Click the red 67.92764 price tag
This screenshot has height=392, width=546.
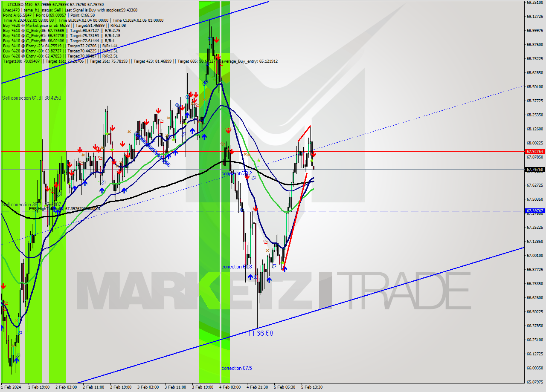click(534, 151)
